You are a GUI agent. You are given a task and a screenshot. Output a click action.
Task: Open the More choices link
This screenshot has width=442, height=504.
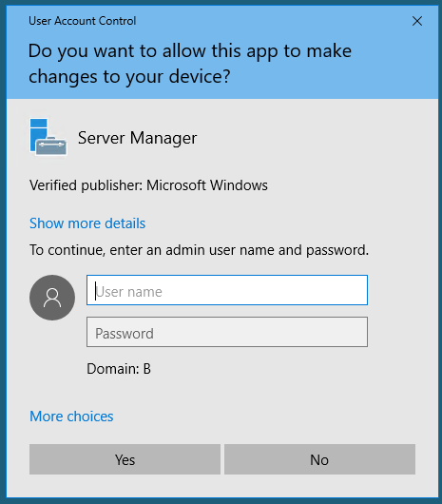71,417
